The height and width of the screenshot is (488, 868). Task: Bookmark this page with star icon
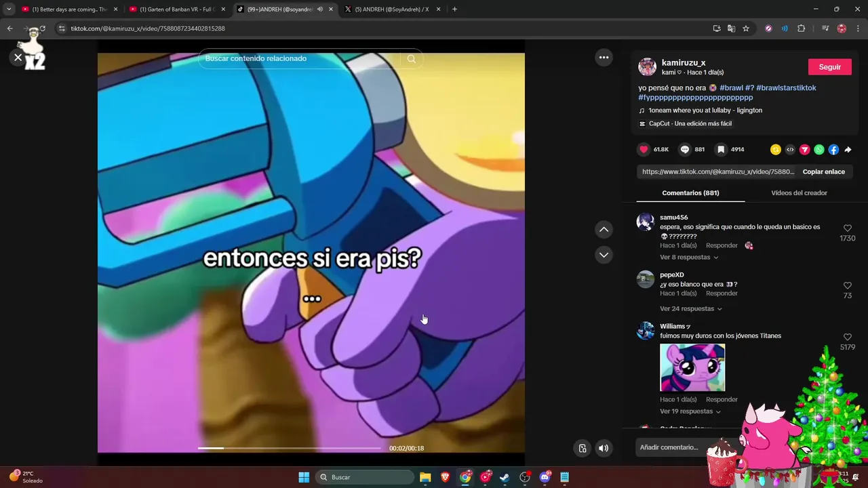point(746,28)
